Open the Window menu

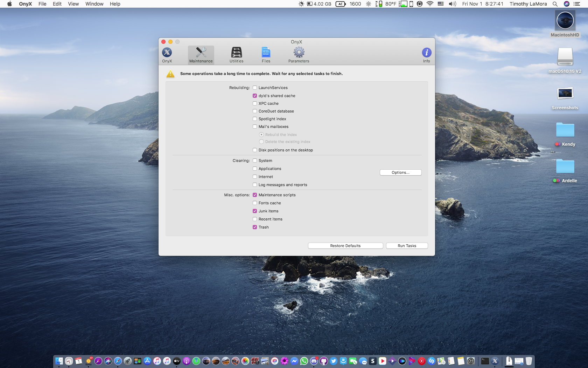pyautogui.click(x=94, y=4)
